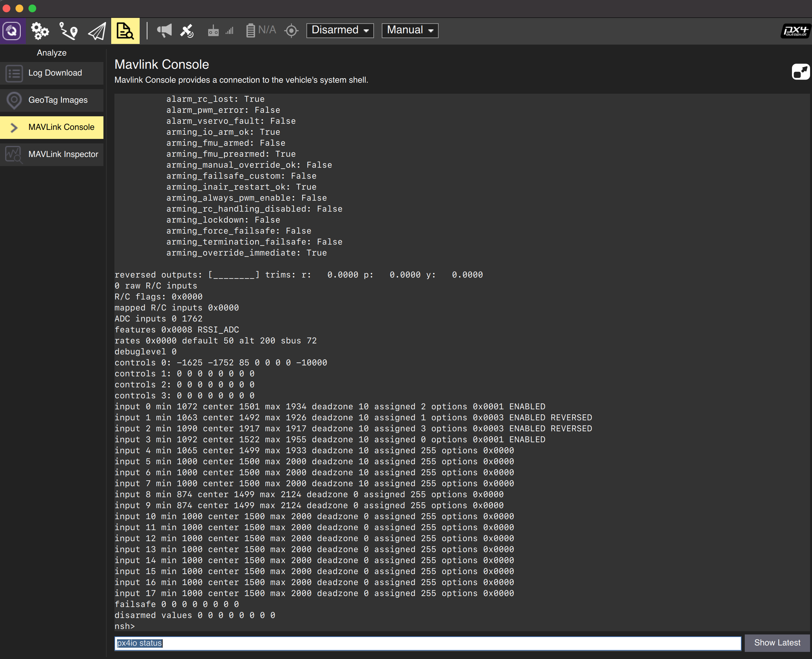Click the sensor target crosshair icon
Viewport: 812px width, 659px height.
click(x=291, y=31)
